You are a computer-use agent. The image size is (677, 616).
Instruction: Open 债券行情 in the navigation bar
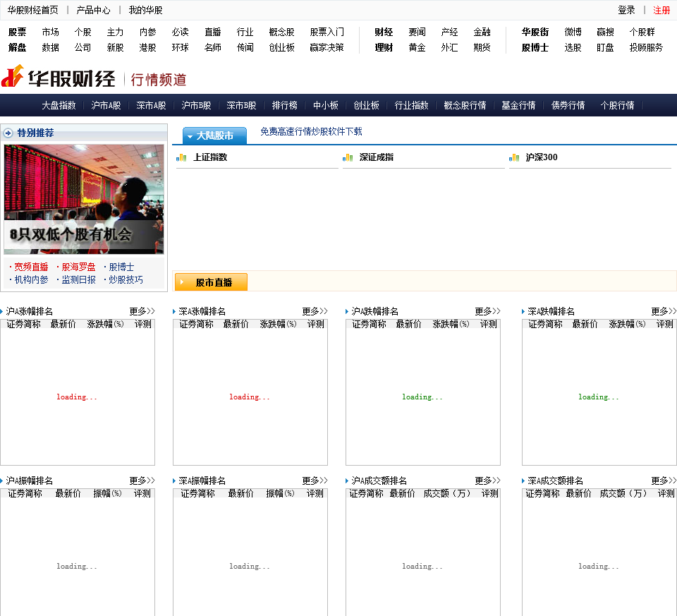[x=568, y=105]
